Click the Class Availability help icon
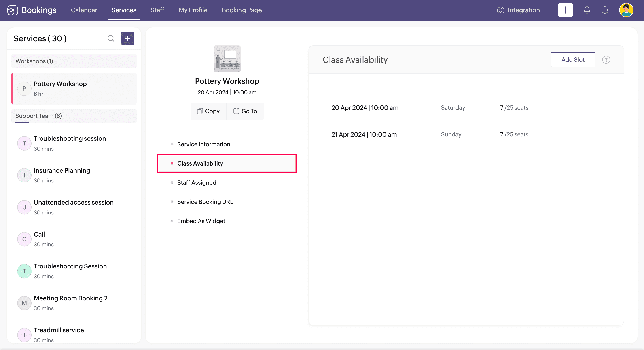 tap(606, 60)
